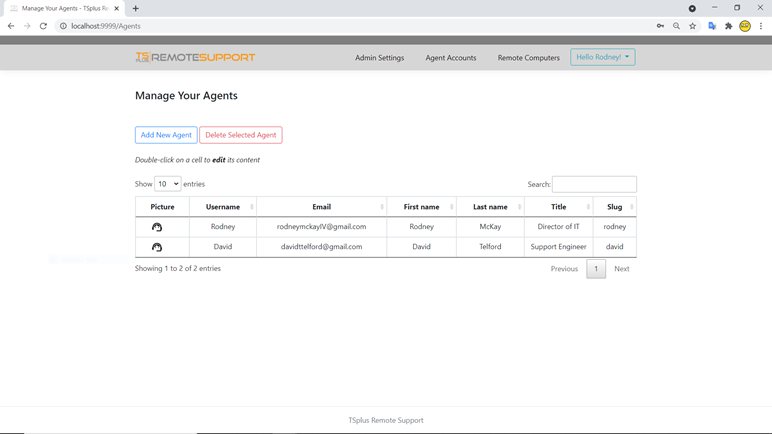Navigate to Agent Accounts

coord(450,58)
